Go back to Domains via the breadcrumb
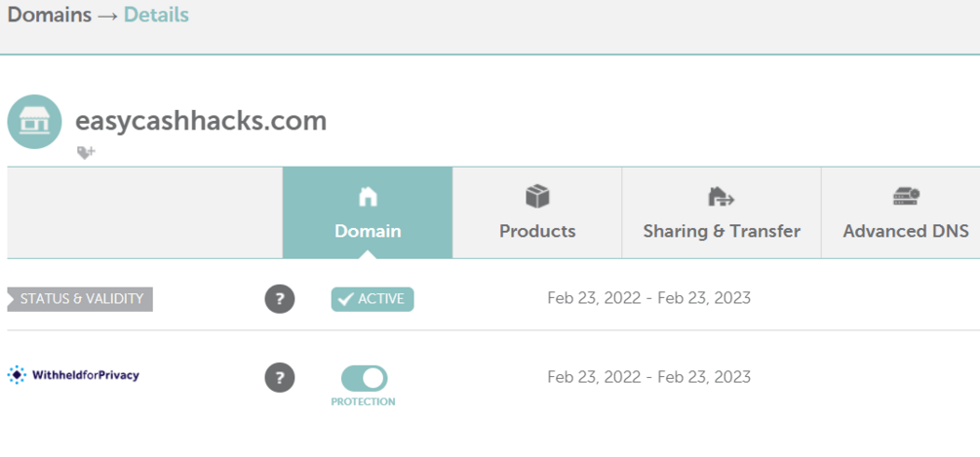This screenshot has width=980, height=457. pos(50,16)
